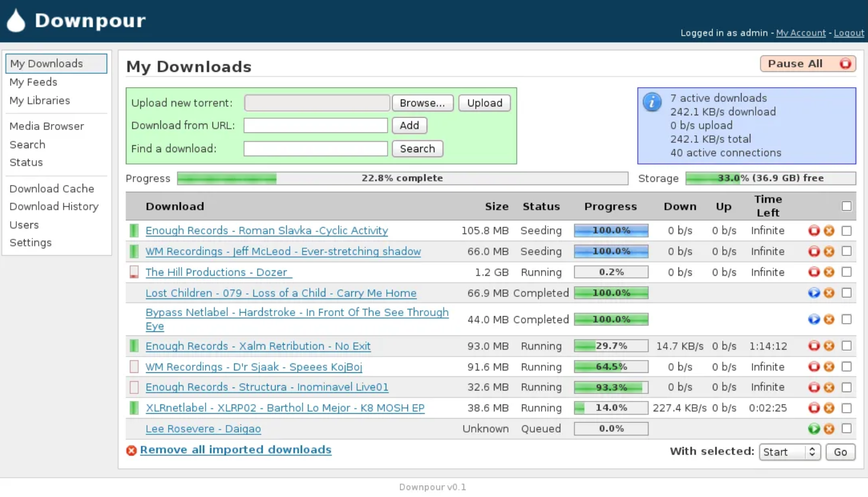Stop the Roman Slavka Cyclic Activity download

814,231
